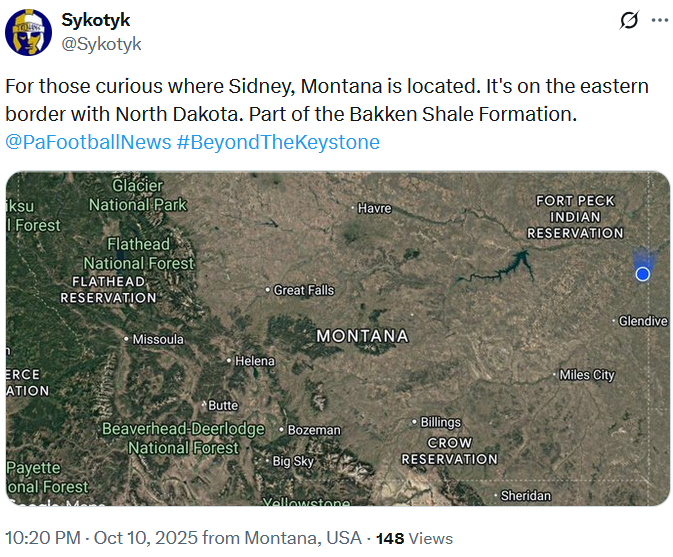Click the Missoula city label

pyautogui.click(x=158, y=340)
